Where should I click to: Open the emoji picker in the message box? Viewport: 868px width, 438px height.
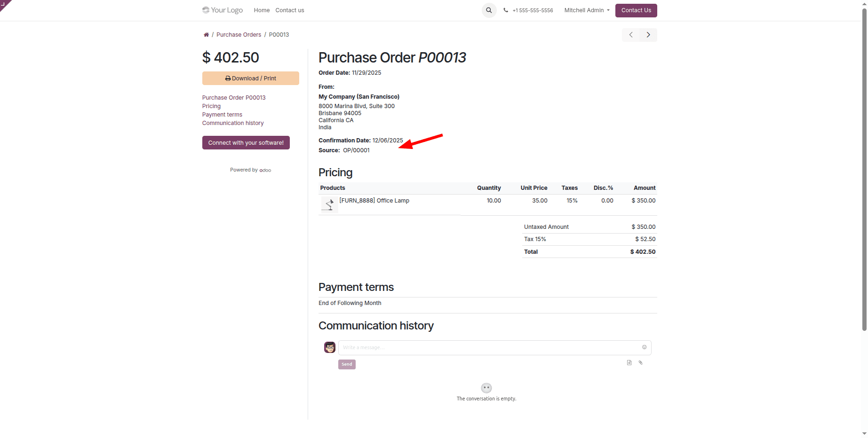[644, 347]
